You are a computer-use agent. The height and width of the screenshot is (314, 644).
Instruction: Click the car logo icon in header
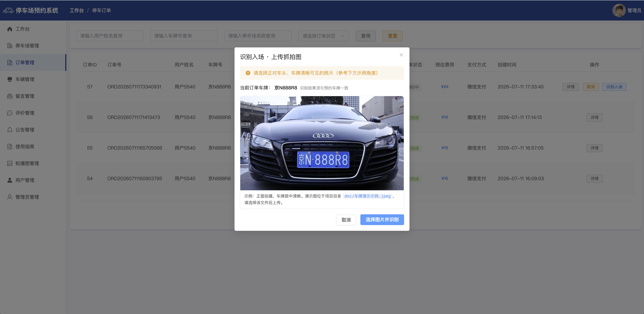[x=8, y=10]
